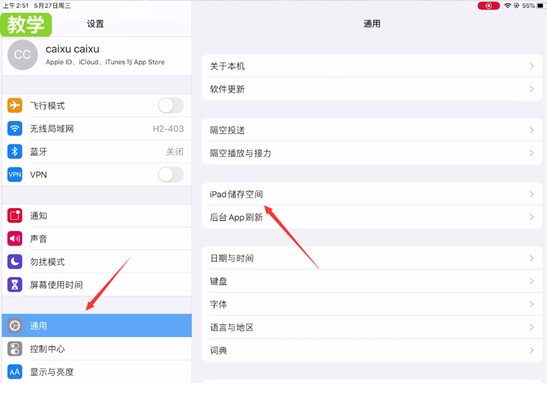Tap the 声音 speaker icon
The image size is (547, 396).
[x=15, y=239]
